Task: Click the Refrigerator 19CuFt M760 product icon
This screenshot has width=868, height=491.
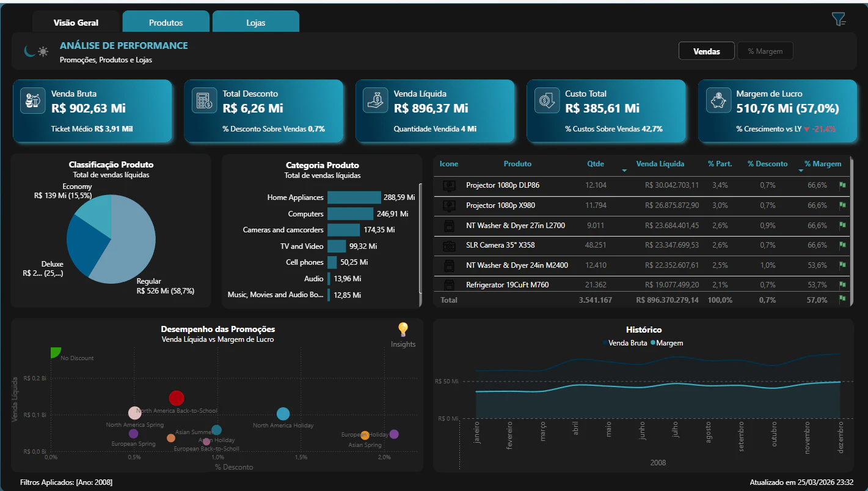Action: pos(449,285)
